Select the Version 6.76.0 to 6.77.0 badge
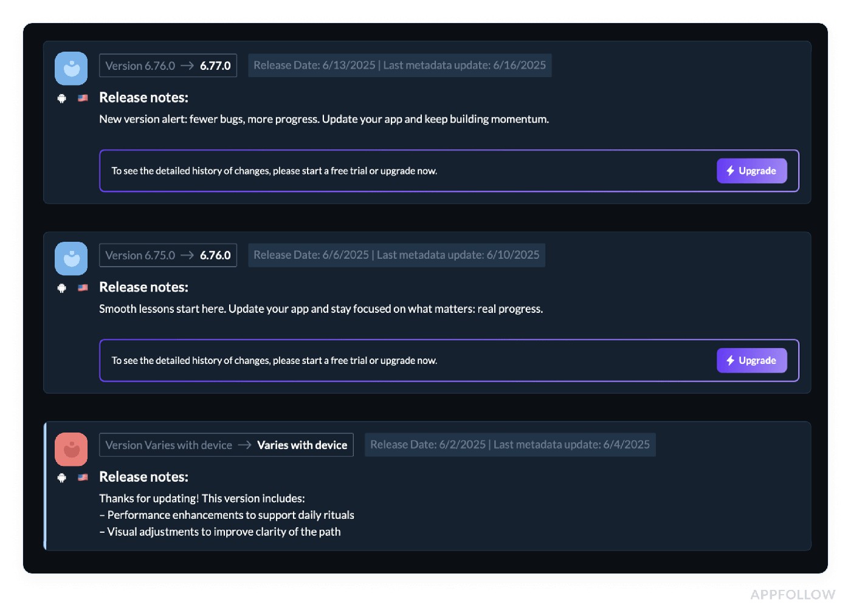This screenshot has width=851, height=616. (x=168, y=66)
